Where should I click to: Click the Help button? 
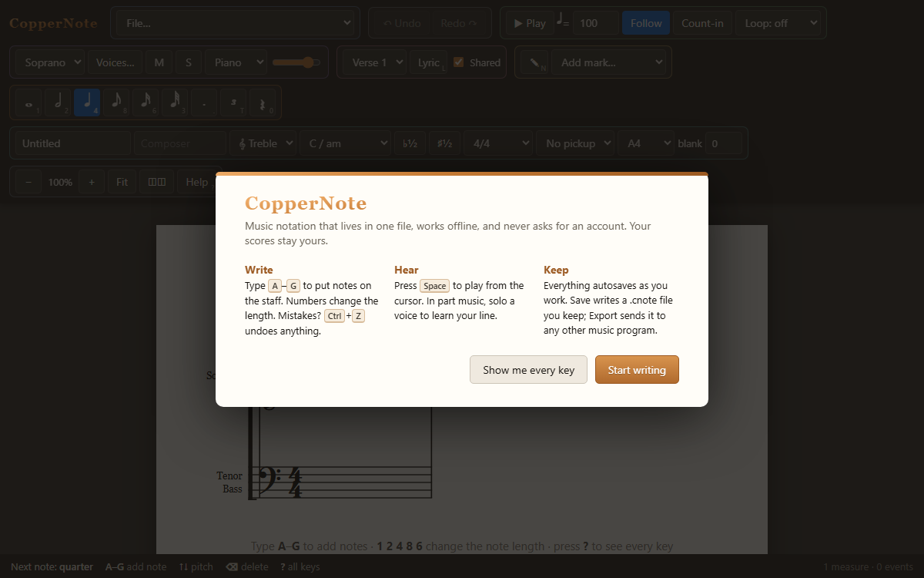[x=197, y=182]
